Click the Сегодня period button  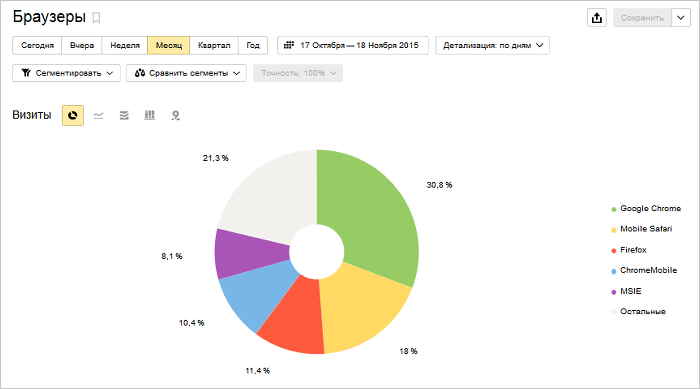pyautogui.click(x=37, y=46)
